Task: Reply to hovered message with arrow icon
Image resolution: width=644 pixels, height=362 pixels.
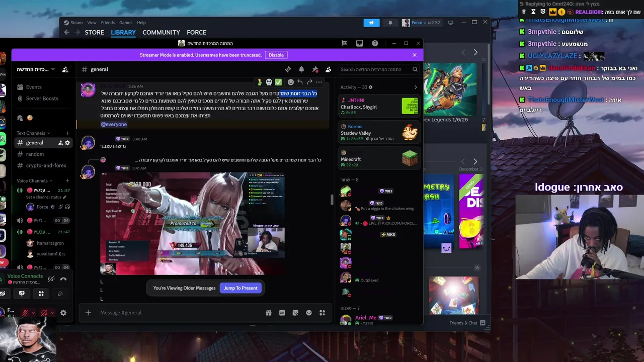Action: coord(300,82)
